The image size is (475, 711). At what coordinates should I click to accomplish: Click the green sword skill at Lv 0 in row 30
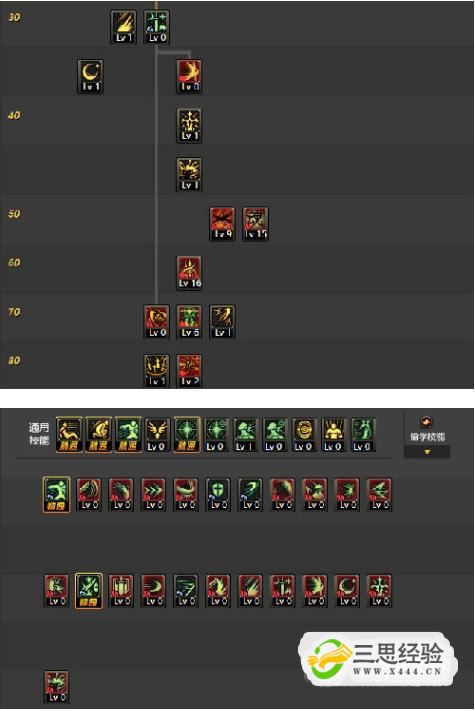point(157,28)
